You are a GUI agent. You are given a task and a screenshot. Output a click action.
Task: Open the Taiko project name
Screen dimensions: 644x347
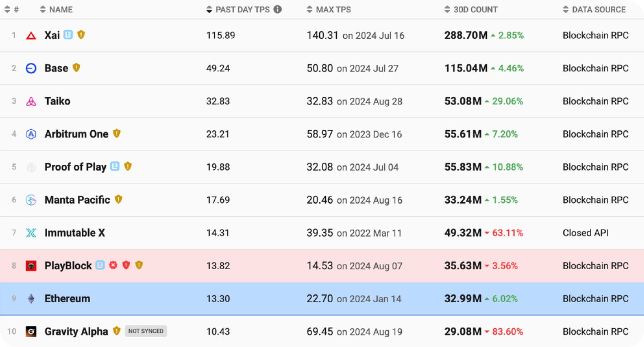click(x=57, y=101)
